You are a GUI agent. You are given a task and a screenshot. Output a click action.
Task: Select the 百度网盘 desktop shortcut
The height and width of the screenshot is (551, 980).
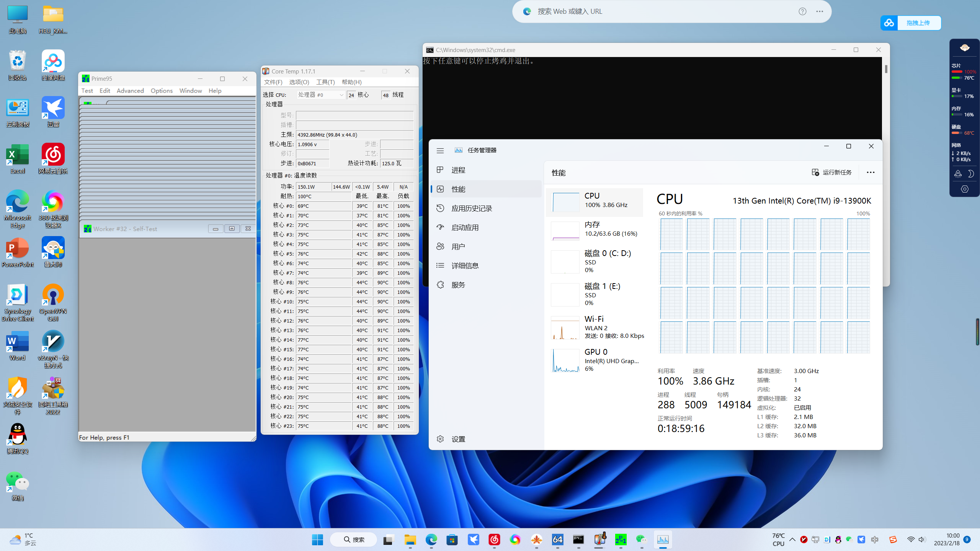pyautogui.click(x=53, y=65)
